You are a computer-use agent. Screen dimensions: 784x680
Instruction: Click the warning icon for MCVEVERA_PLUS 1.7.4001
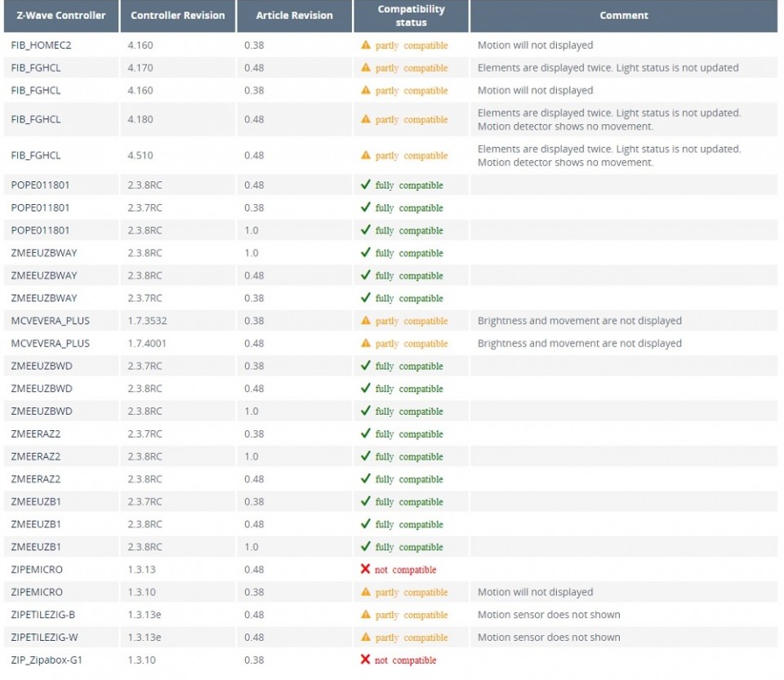pyautogui.click(x=366, y=343)
